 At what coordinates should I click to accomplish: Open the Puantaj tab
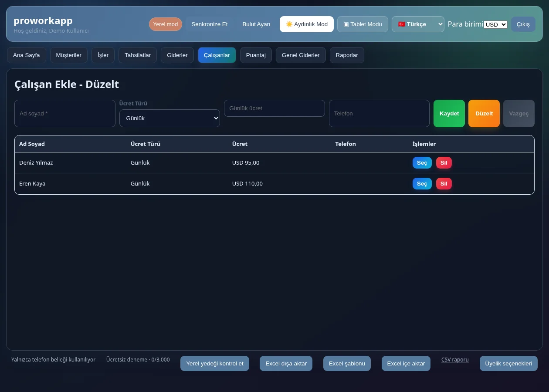(x=256, y=55)
